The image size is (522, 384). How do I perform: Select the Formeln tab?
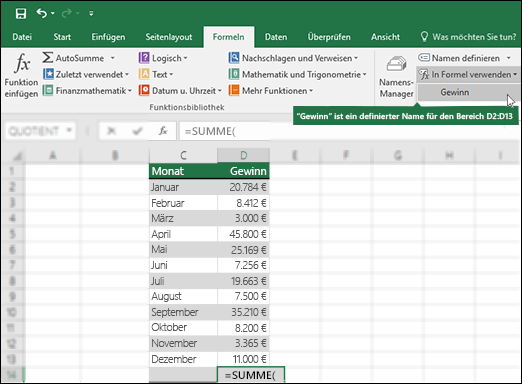click(228, 37)
